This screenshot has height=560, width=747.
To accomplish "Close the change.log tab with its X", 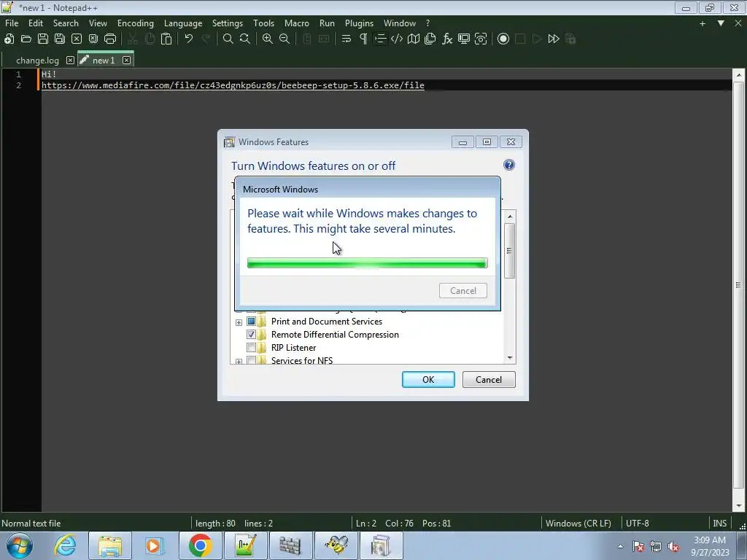I will click(x=70, y=60).
